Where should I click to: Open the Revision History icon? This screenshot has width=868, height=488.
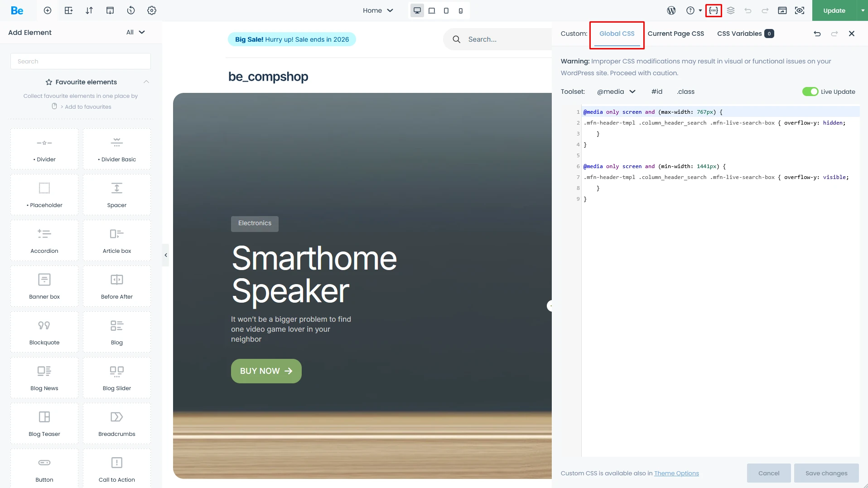[131, 10]
